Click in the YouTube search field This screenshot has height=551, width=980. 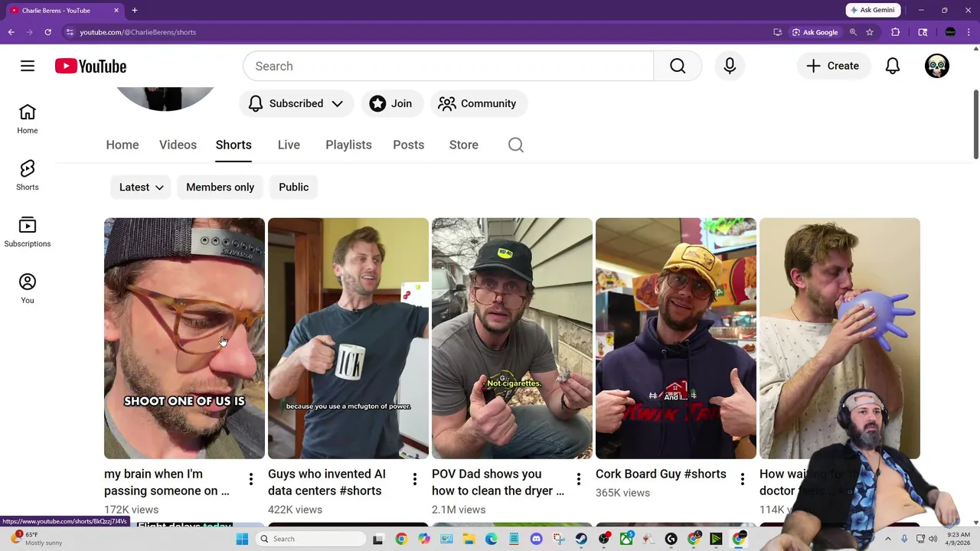point(449,66)
